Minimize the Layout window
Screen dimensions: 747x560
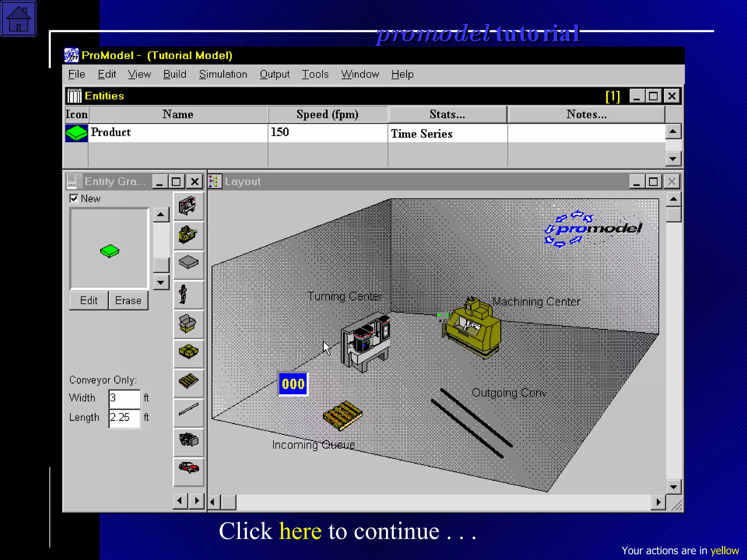(x=637, y=182)
